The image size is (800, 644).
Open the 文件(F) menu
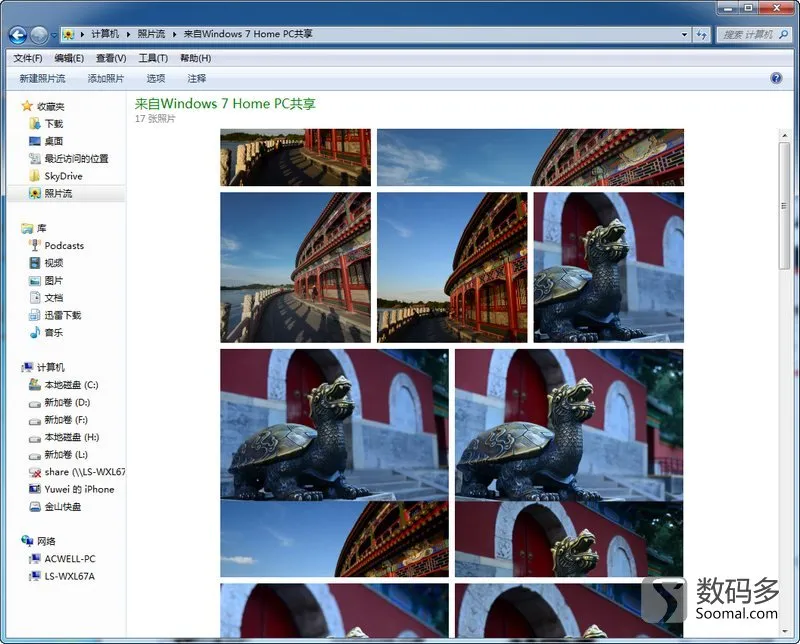coord(28,58)
